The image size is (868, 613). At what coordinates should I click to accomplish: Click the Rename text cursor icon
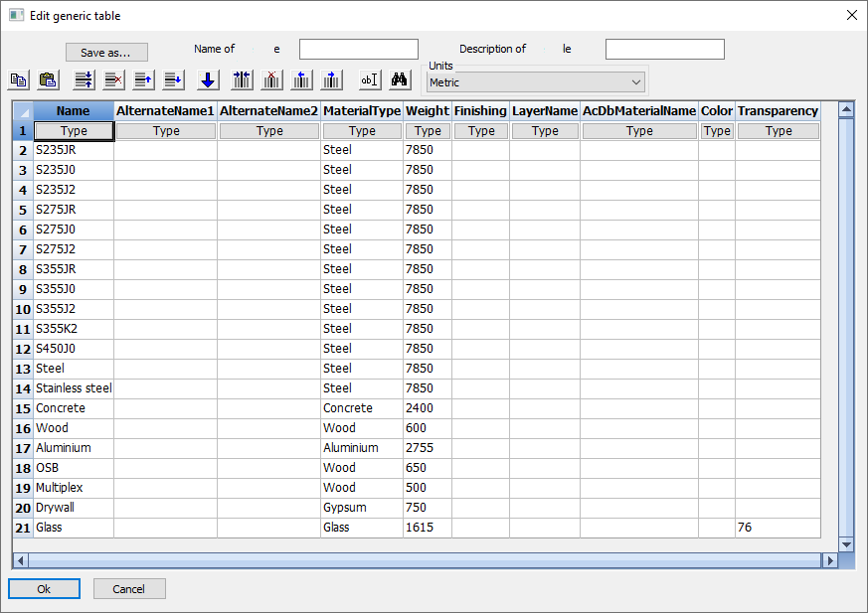[370, 80]
